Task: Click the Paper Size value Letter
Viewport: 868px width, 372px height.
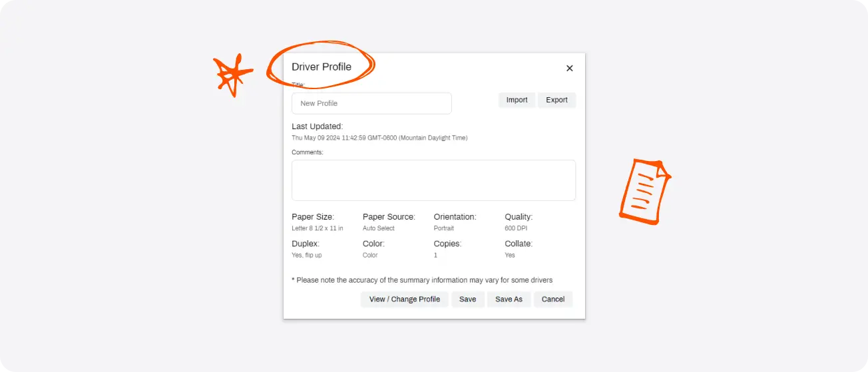Action: tap(318, 228)
